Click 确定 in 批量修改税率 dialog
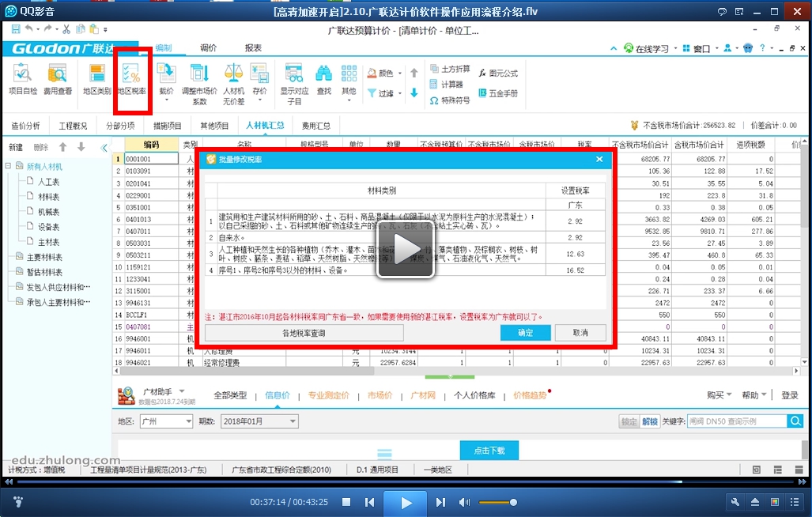This screenshot has height=517, width=812. pyautogui.click(x=526, y=333)
